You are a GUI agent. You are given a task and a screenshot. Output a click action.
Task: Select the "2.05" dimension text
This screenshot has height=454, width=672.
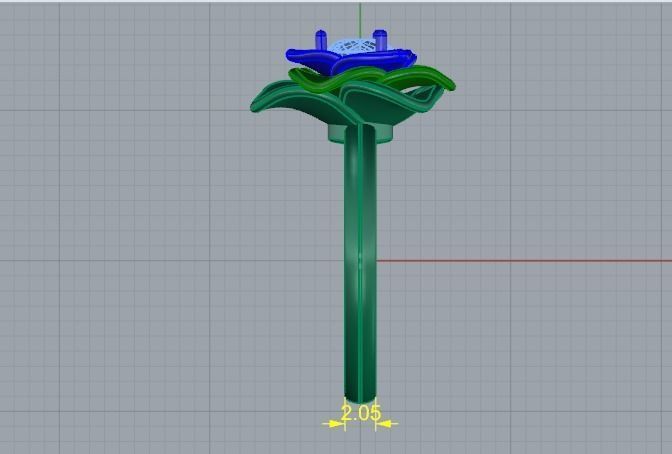coord(360,413)
